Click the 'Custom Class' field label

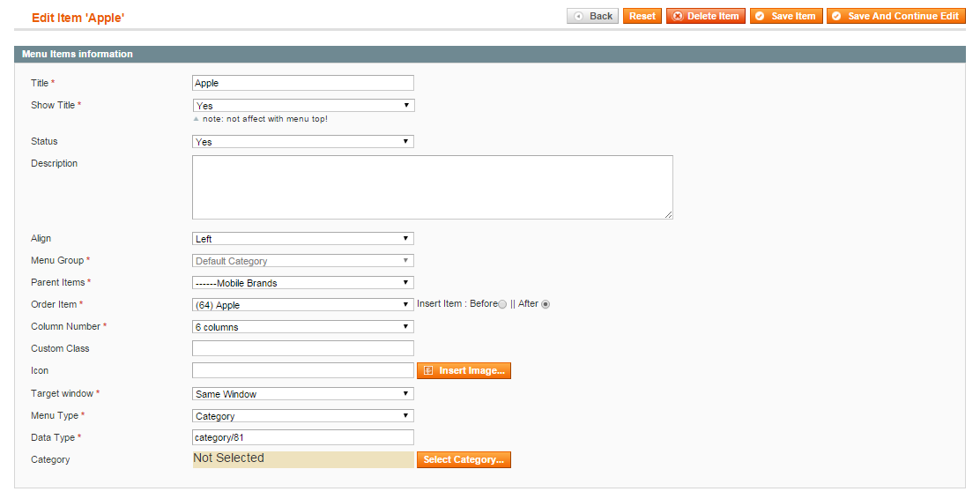pyautogui.click(x=60, y=348)
